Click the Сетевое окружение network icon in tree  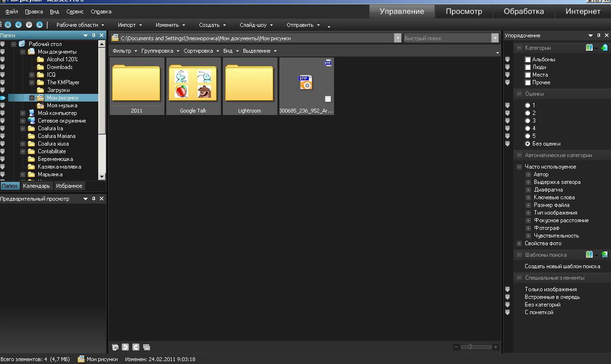point(32,121)
